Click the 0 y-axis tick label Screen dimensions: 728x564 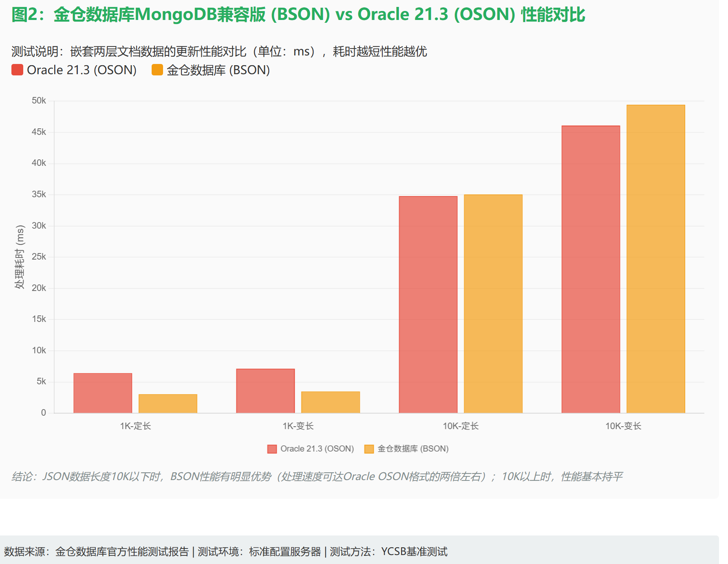(x=44, y=413)
